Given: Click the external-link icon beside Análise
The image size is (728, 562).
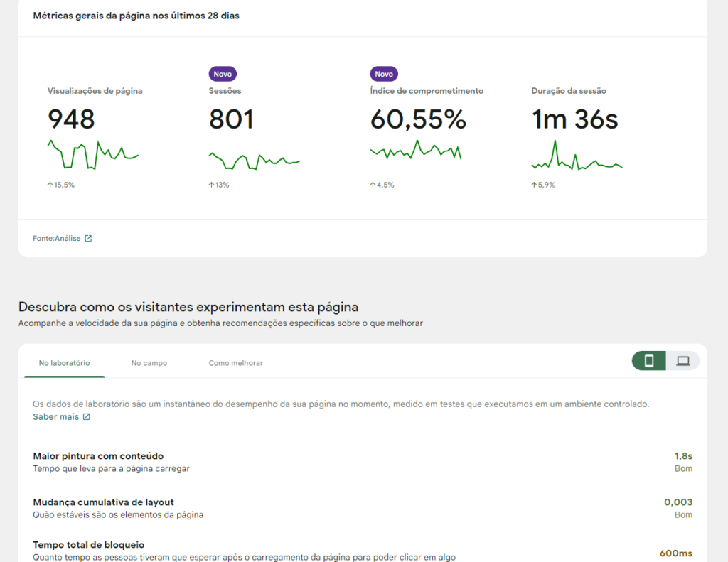Looking at the screenshot, I should (x=88, y=238).
